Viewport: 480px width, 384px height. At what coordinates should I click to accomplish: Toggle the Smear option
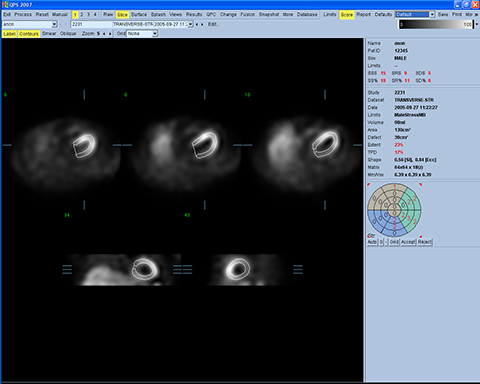tap(49, 34)
